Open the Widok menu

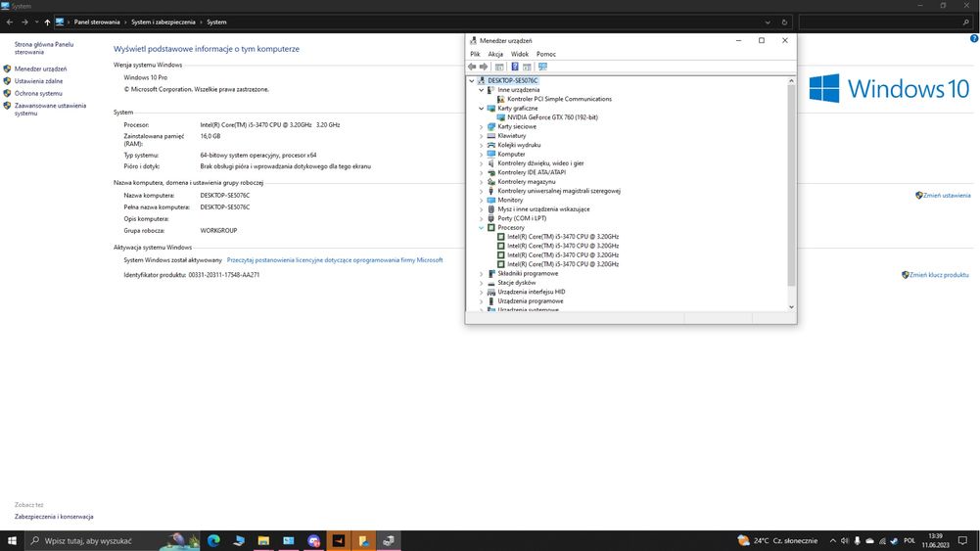pyautogui.click(x=520, y=55)
